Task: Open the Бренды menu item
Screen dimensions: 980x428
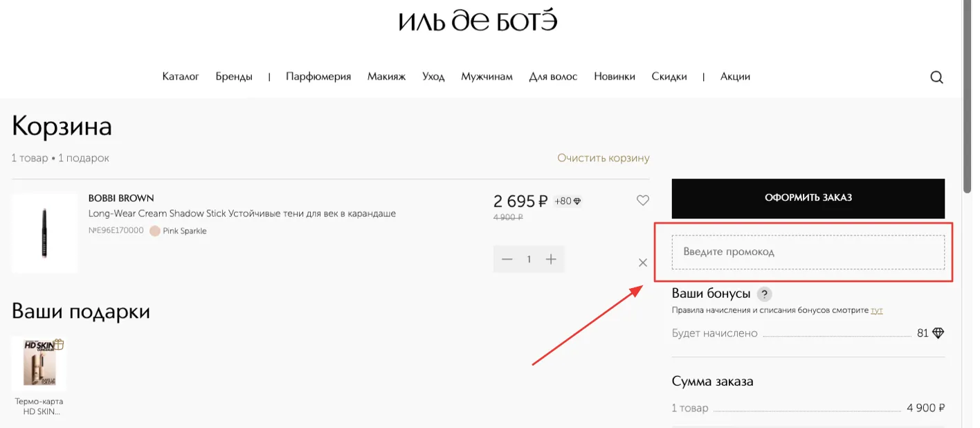Action: pyautogui.click(x=234, y=76)
